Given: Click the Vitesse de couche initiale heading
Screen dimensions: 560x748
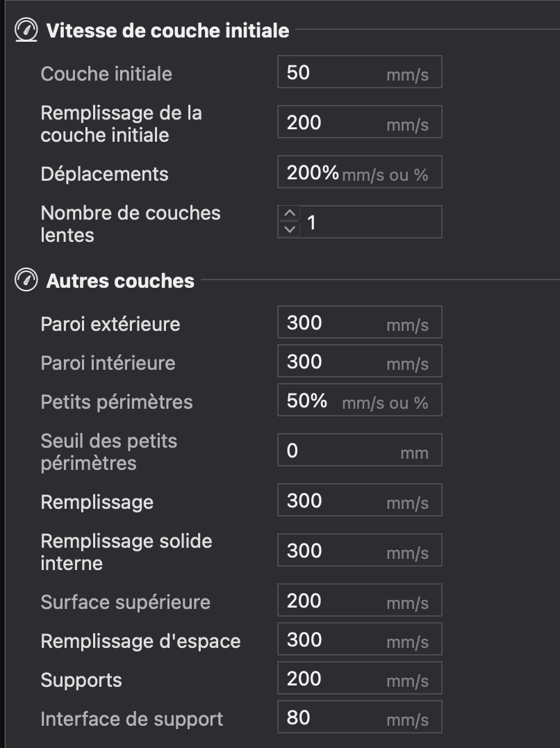Looking at the screenshot, I should point(167,31).
